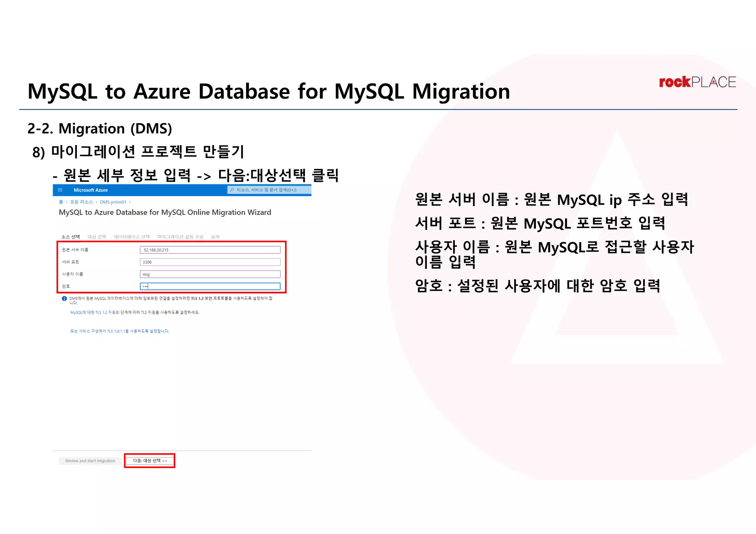Click the 다음: 대상 선택 >> button
This screenshot has width=756, height=534.
pos(150,461)
